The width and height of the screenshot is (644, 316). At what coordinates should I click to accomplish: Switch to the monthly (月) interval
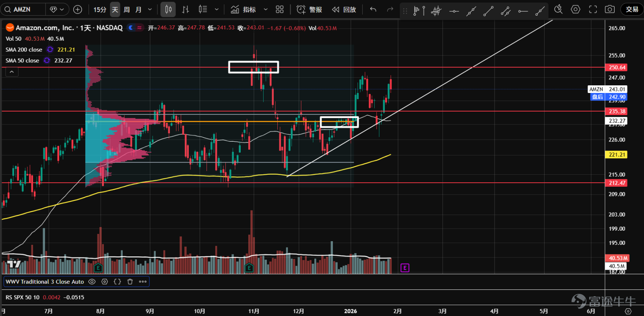pyautogui.click(x=138, y=9)
